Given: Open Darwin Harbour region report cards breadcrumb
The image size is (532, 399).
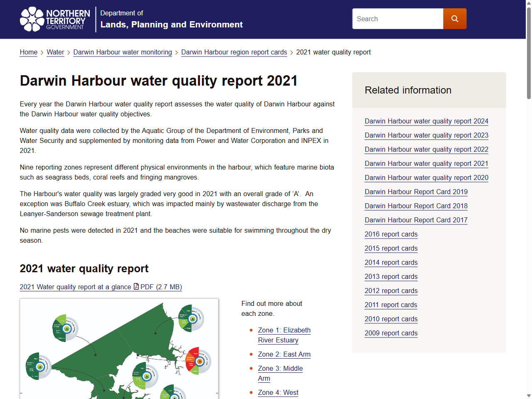Looking at the screenshot, I should [234, 52].
